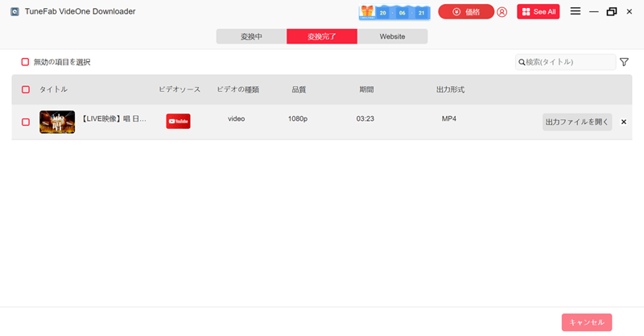Click the MP4 output format cell
The height and width of the screenshot is (336, 644).
click(449, 119)
